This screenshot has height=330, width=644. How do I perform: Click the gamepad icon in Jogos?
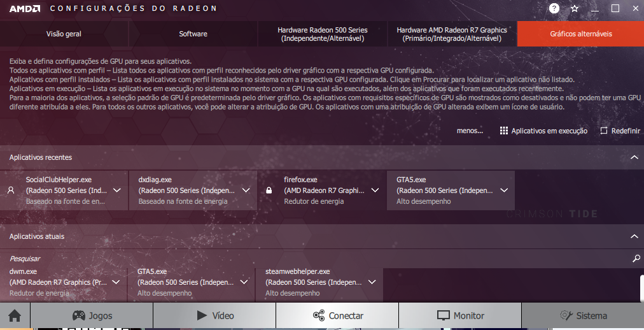pyautogui.click(x=79, y=315)
